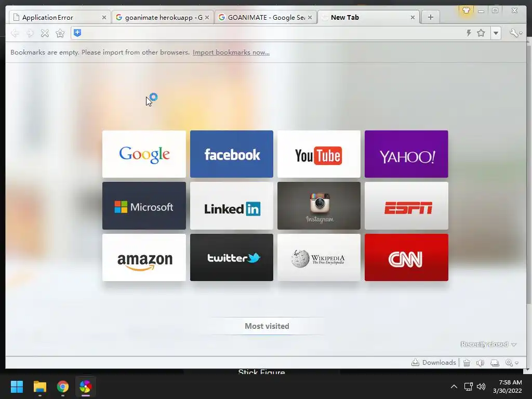Image resolution: width=532 pixels, height=399 pixels.
Task: Open the Yahoo speed dial tile
Action: [406, 154]
